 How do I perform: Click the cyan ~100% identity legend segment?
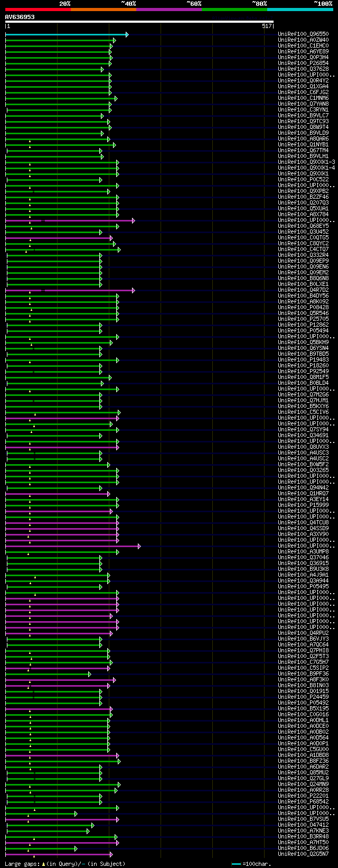tap(300, 10)
